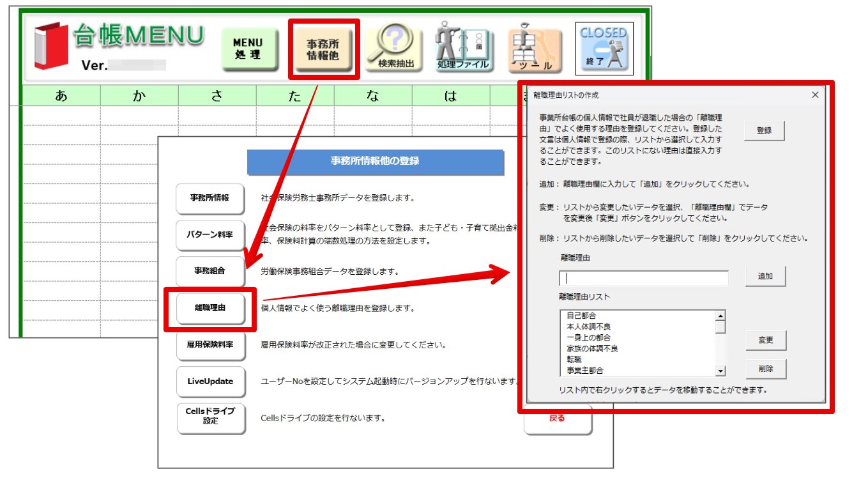Select the あ index tab
This screenshot has height=485, width=868.
click(61, 96)
